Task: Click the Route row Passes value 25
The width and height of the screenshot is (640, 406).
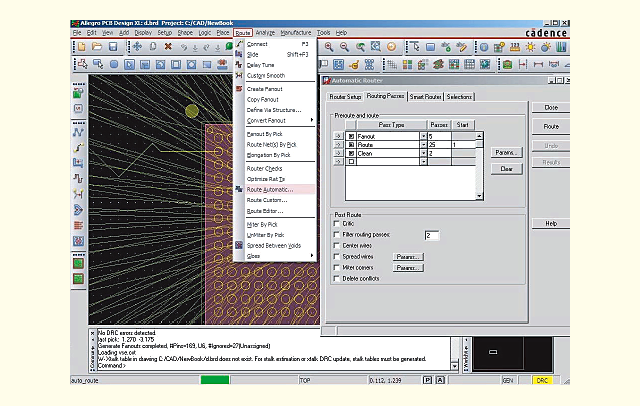Action: click(x=440, y=145)
